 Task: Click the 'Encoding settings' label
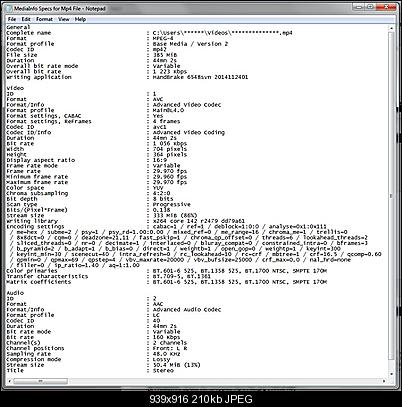click(35, 226)
